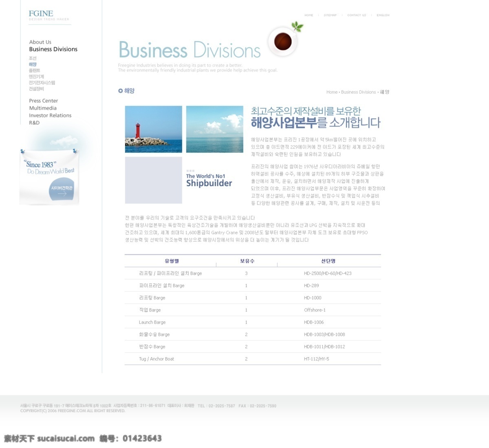
Task: Select Business Divisions in the sidebar menu
Action: tap(53, 49)
